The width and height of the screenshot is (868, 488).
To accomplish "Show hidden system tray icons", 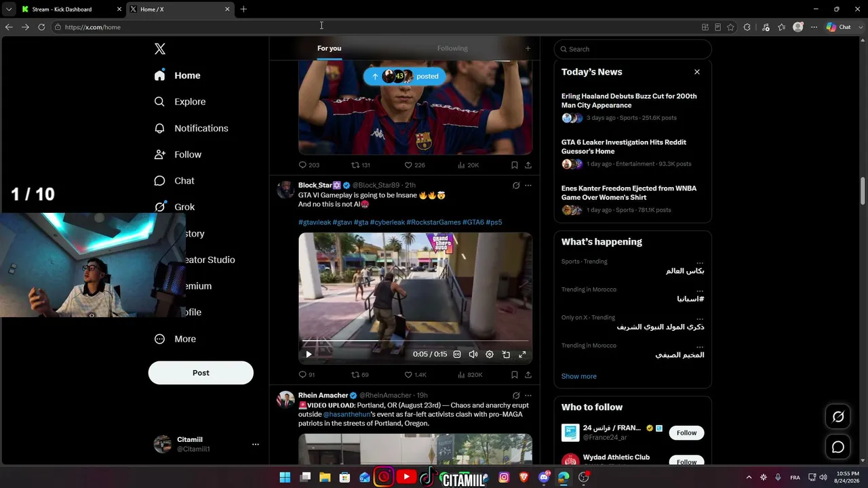I will [x=749, y=477].
